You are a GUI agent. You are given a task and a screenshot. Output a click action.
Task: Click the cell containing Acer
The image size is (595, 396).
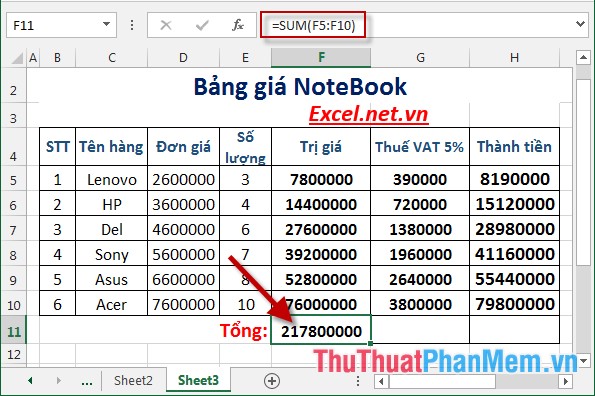point(112,303)
